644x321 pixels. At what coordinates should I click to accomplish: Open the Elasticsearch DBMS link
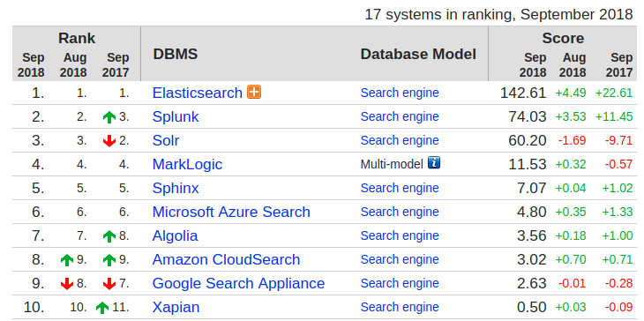[197, 93]
